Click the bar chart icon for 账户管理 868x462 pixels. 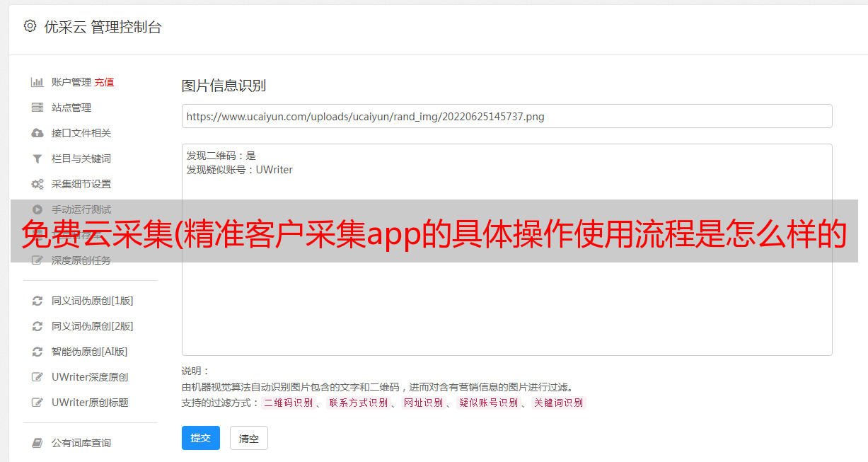[x=37, y=82]
